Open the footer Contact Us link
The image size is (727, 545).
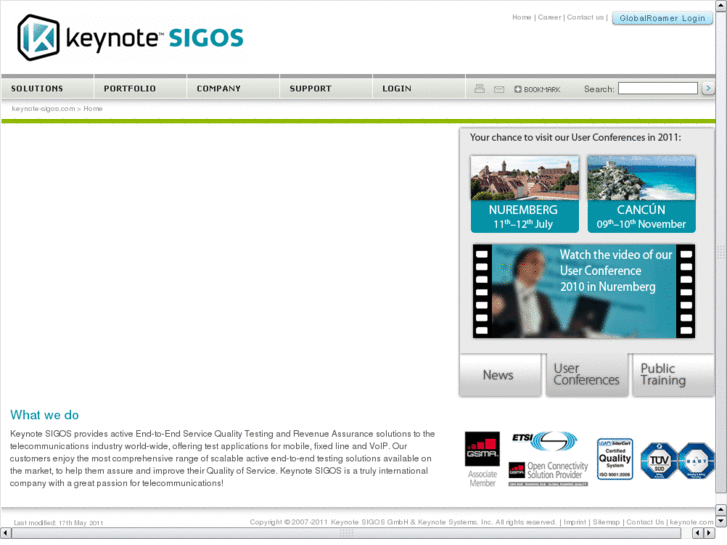[645, 522]
